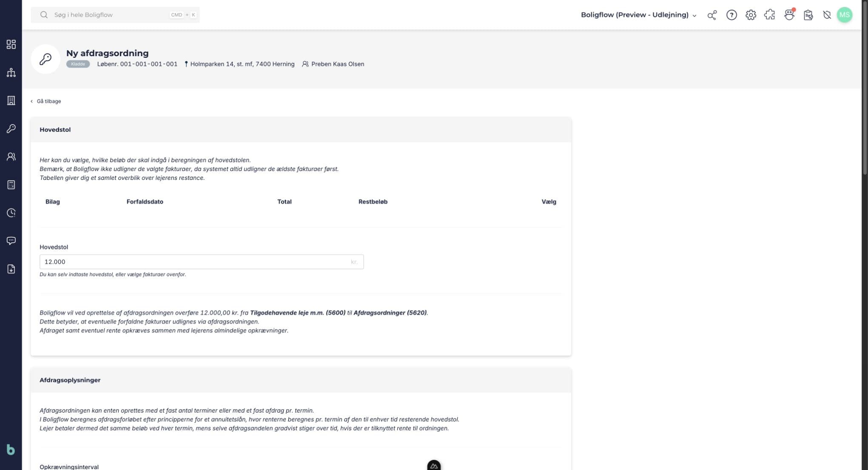This screenshot has width=868, height=470.
Task: Click the Hovedstol amount input field
Action: (x=202, y=262)
